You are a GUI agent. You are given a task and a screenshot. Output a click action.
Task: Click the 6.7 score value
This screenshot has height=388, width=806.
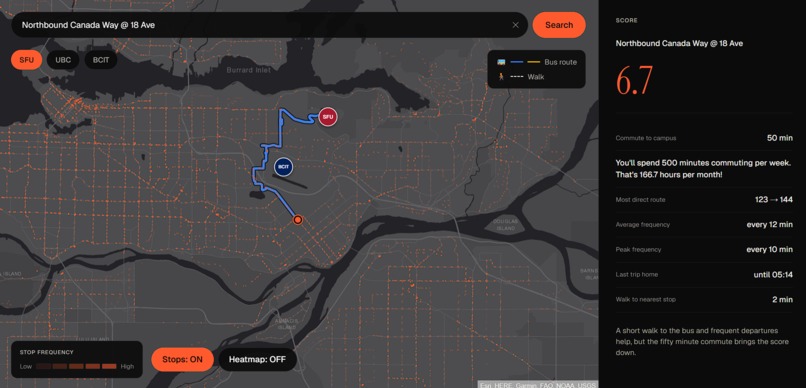click(x=634, y=80)
